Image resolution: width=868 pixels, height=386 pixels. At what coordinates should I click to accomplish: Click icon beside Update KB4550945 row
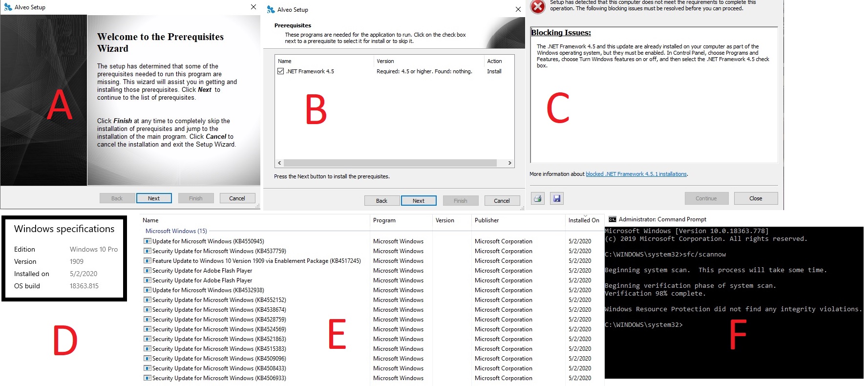147,241
